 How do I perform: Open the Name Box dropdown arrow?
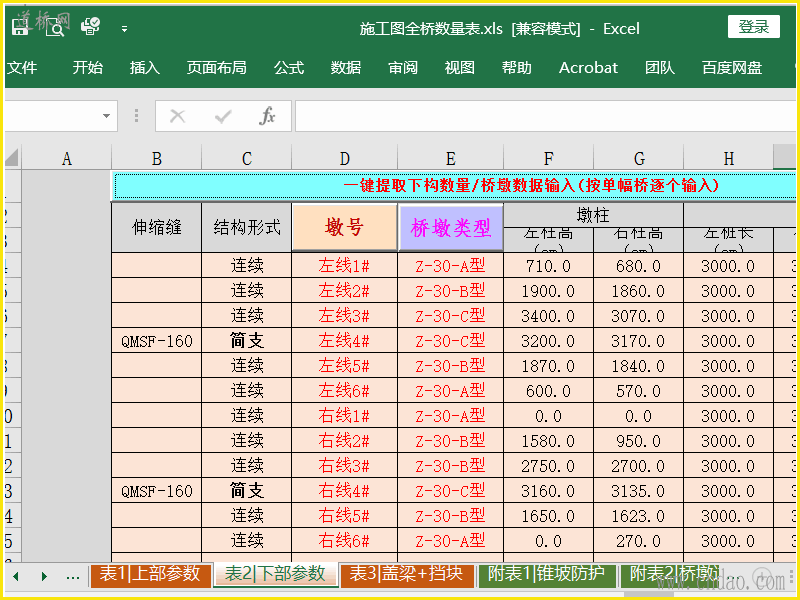point(109,116)
